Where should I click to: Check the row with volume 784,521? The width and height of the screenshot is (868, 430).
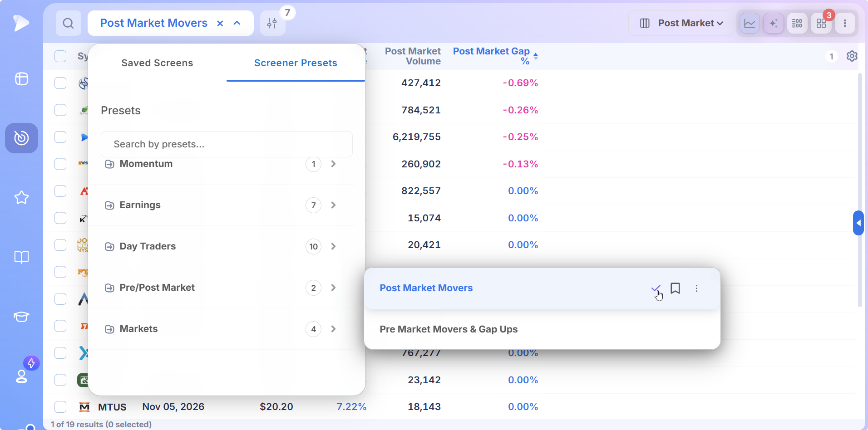tap(60, 110)
